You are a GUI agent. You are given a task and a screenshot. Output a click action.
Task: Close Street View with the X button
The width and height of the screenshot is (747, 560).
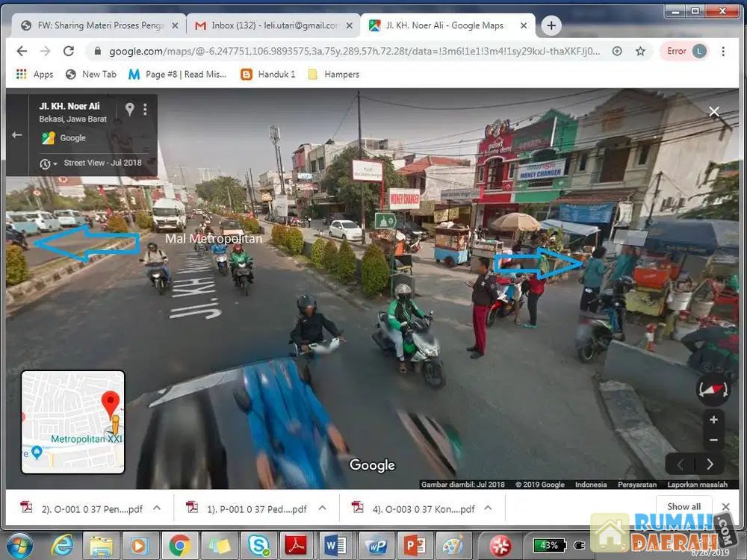point(714,111)
